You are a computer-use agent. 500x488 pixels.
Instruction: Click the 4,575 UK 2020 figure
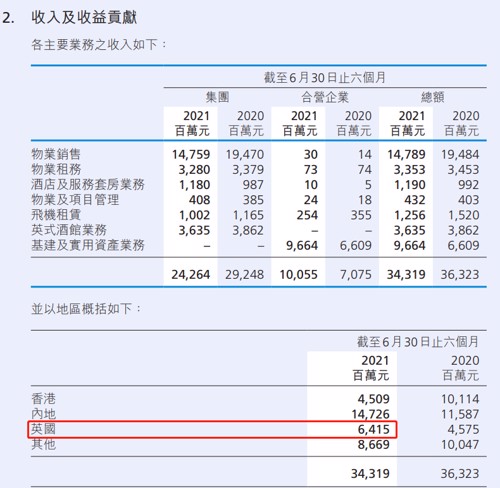pyautogui.click(x=463, y=429)
